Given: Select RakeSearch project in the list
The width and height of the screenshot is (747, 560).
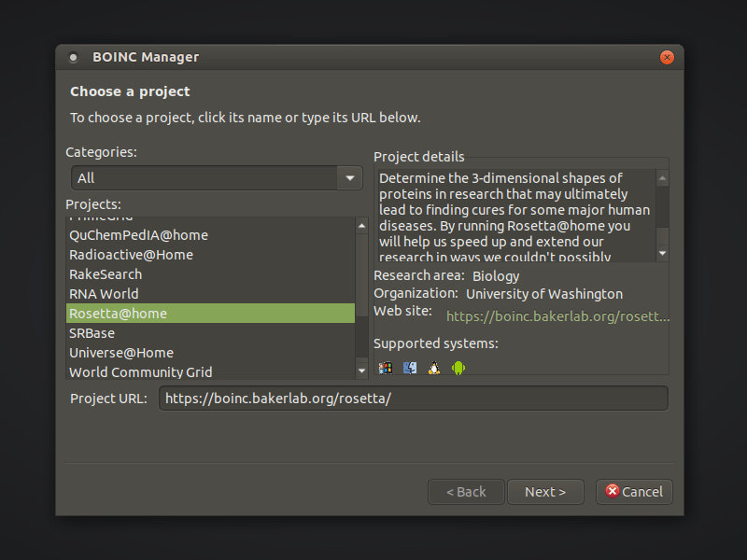Looking at the screenshot, I should tap(211, 274).
